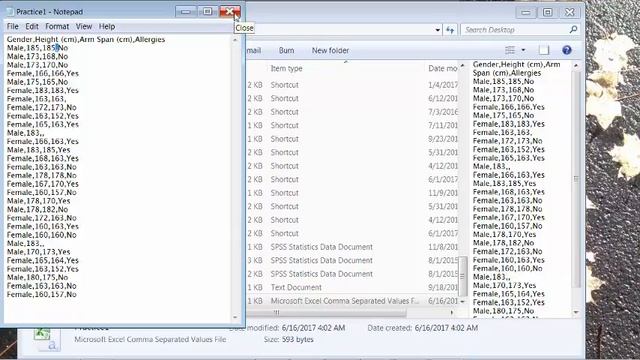This screenshot has height=360, width=640.
Task: Click the Burn button in Explorer toolbar
Action: [x=286, y=51]
